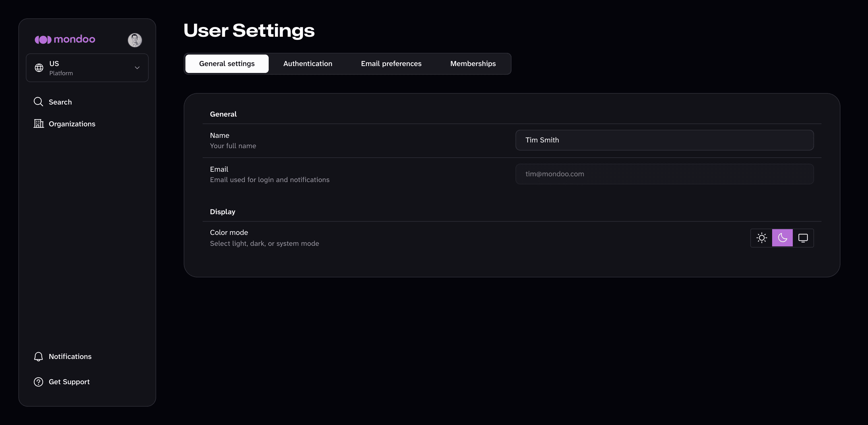The width and height of the screenshot is (868, 425).
Task: Choose system color mode monitor icon
Action: (803, 238)
